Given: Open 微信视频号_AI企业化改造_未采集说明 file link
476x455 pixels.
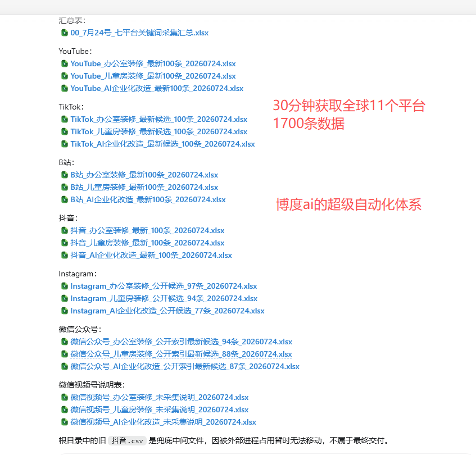Looking at the screenshot, I should 164,422.
